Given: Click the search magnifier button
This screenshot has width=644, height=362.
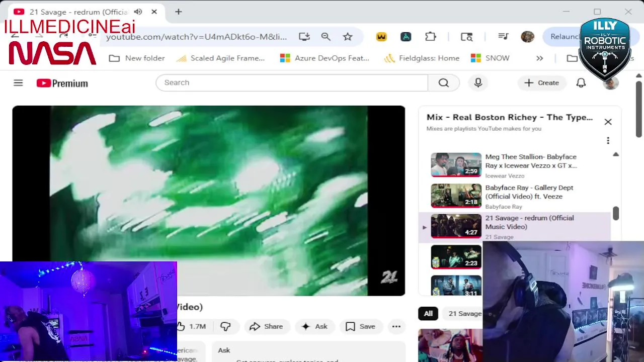Looking at the screenshot, I should [x=443, y=82].
